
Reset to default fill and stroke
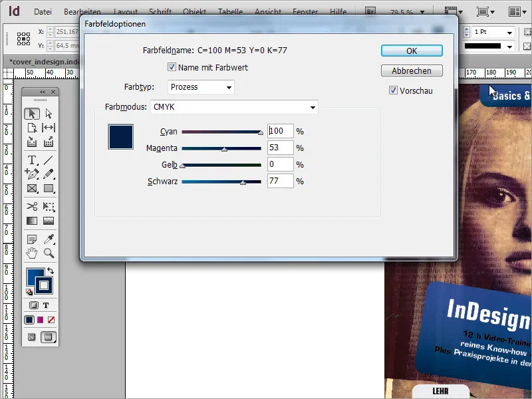click(29, 291)
